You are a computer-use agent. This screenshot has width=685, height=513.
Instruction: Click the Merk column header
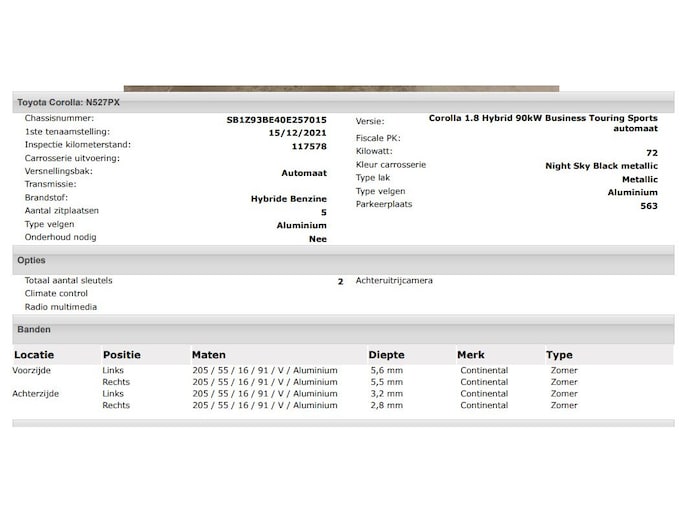click(x=471, y=355)
